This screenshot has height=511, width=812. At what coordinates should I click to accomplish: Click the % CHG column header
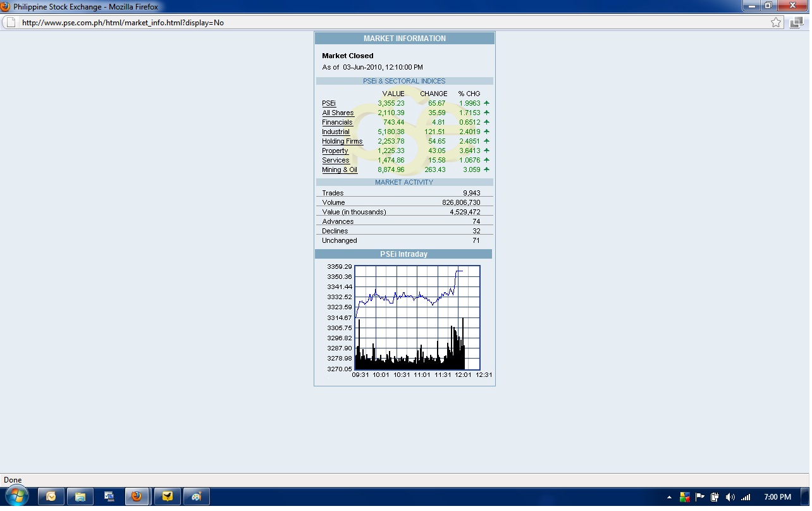469,94
